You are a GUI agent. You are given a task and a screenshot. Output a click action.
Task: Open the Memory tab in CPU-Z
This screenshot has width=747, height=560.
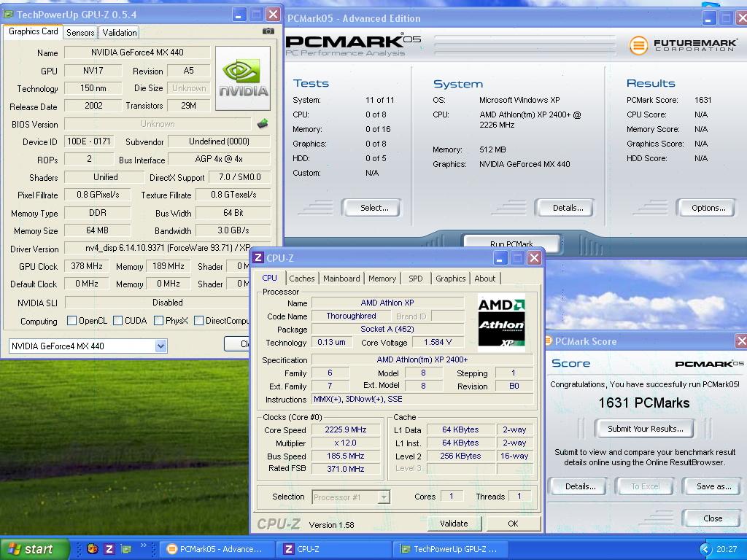click(382, 279)
